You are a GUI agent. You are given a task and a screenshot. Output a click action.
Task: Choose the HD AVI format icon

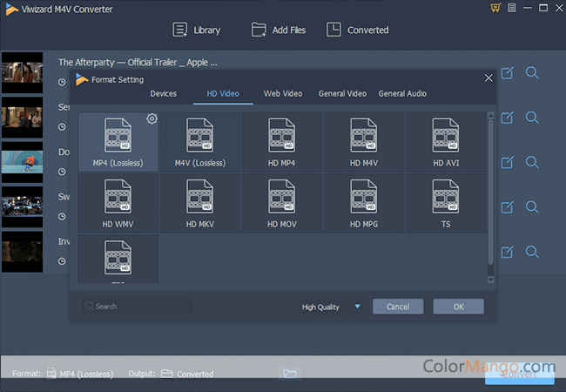tap(445, 136)
